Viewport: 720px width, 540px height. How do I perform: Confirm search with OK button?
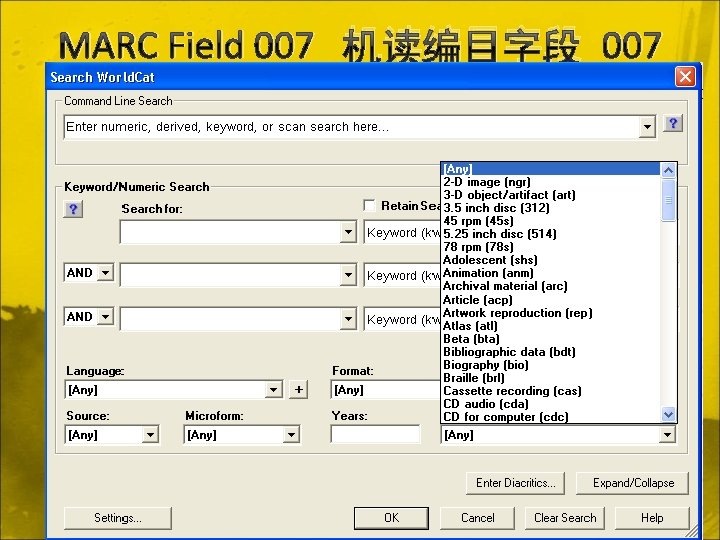coord(391,518)
